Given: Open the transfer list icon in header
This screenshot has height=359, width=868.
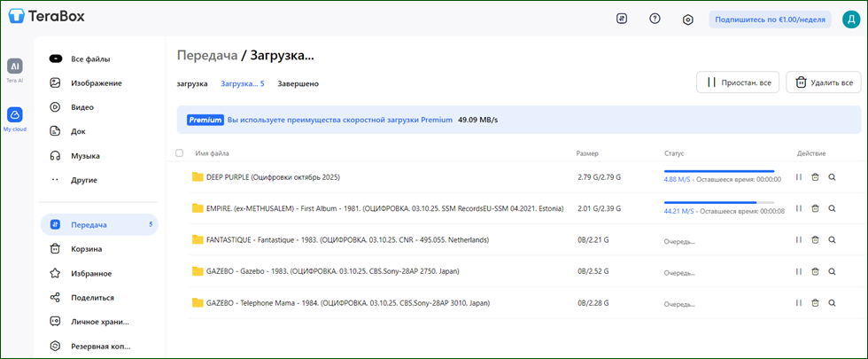Looking at the screenshot, I should (x=622, y=19).
